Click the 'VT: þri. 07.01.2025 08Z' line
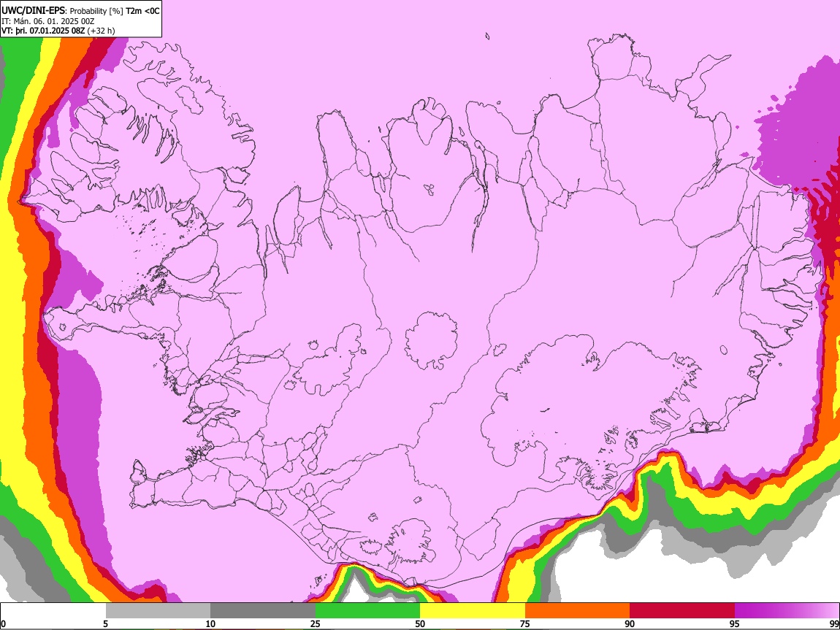Viewport: 840px width, 630px height. 43,31
